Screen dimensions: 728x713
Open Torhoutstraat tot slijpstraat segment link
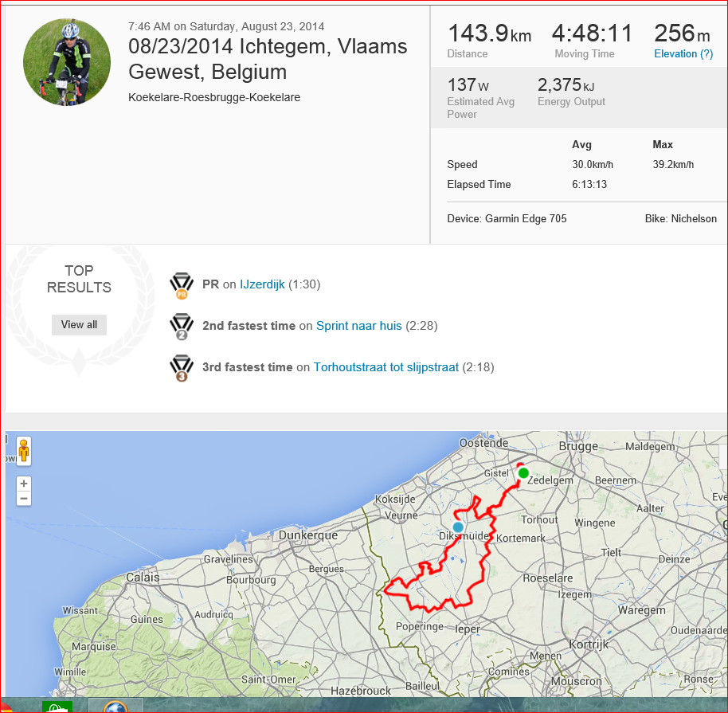[x=386, y=367]
